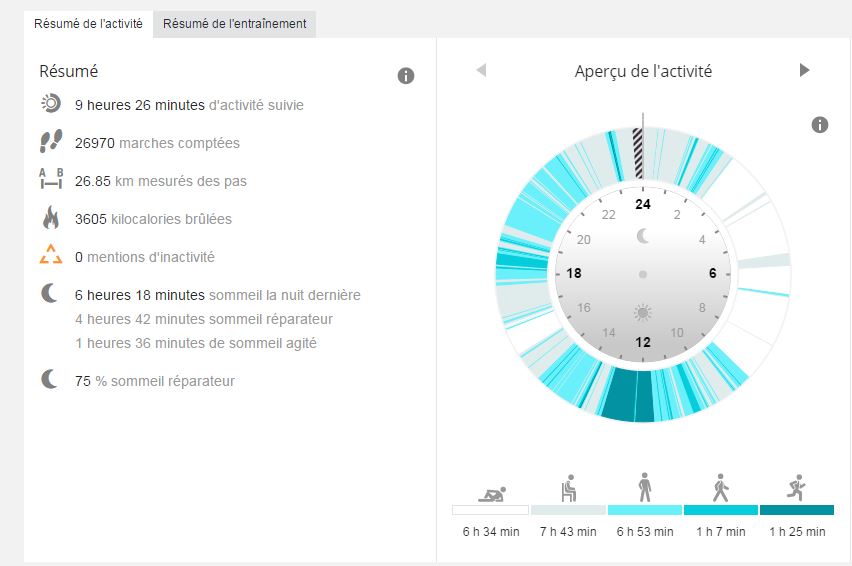Click the running person activity icon
852x566 pixels.
click(x=796, y=488)
